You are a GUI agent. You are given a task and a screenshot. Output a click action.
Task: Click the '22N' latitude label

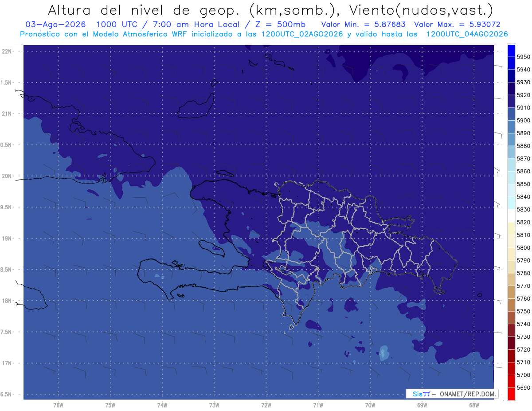pyautogui.click(x=7, y=51)
